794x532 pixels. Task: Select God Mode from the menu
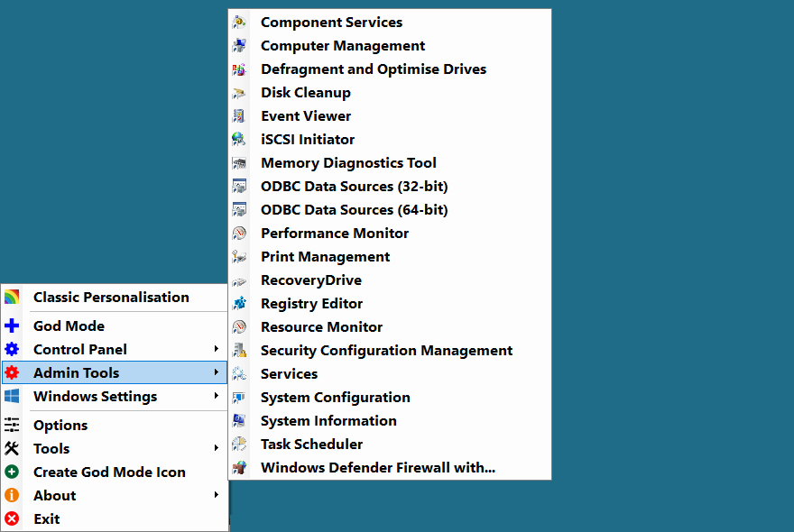[x=115, y=326]
